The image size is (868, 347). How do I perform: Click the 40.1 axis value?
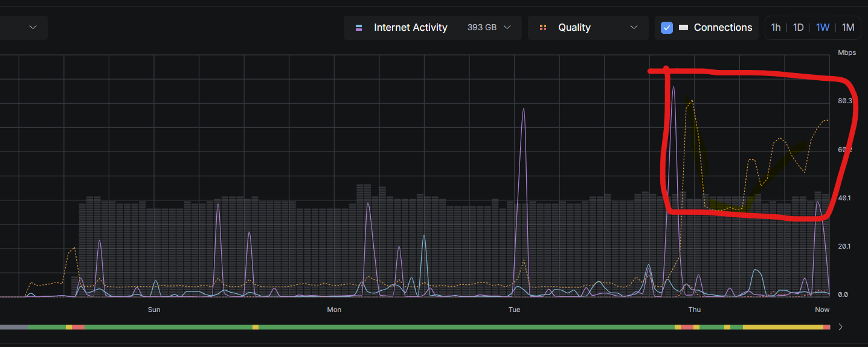point(844,198)
